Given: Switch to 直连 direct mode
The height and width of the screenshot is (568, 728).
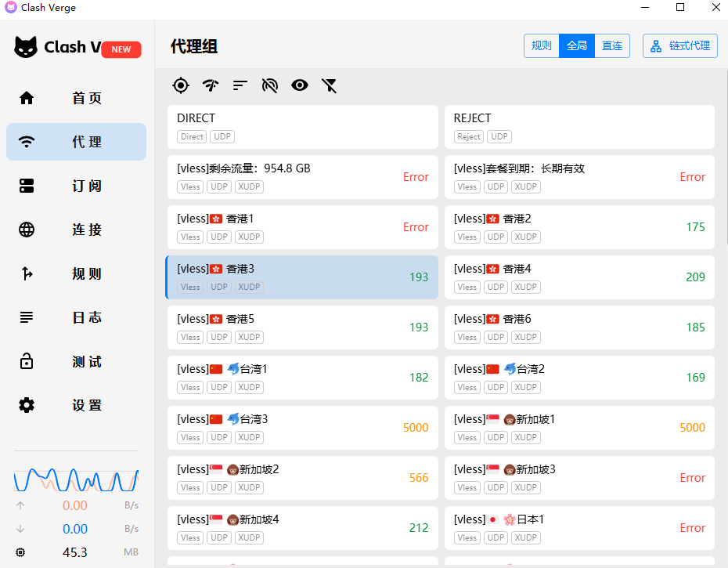Looking at the screenshot, I should click(x=612, y=45).
